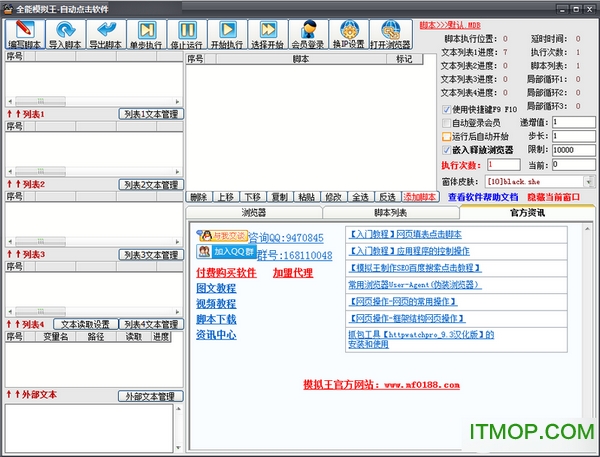600x457 pixels.
Task: Toggle 嵌入释放浏览器 checkbox
Action: pos(446,150)
